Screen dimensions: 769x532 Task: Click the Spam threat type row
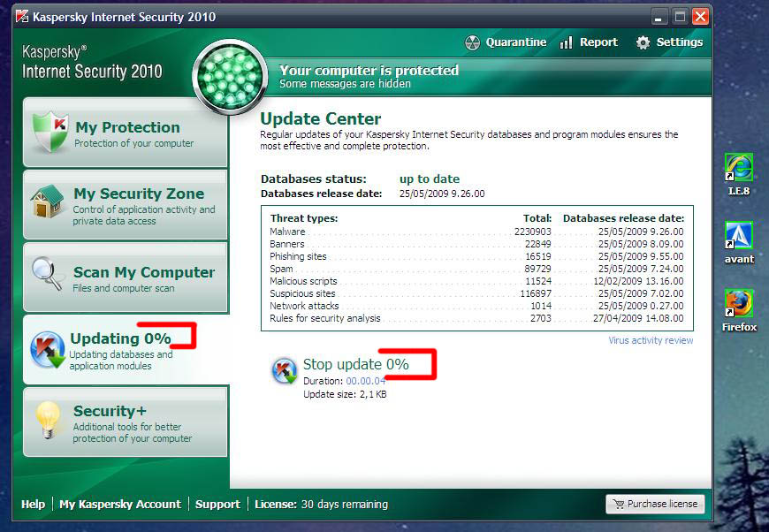(x=476, y=269)
